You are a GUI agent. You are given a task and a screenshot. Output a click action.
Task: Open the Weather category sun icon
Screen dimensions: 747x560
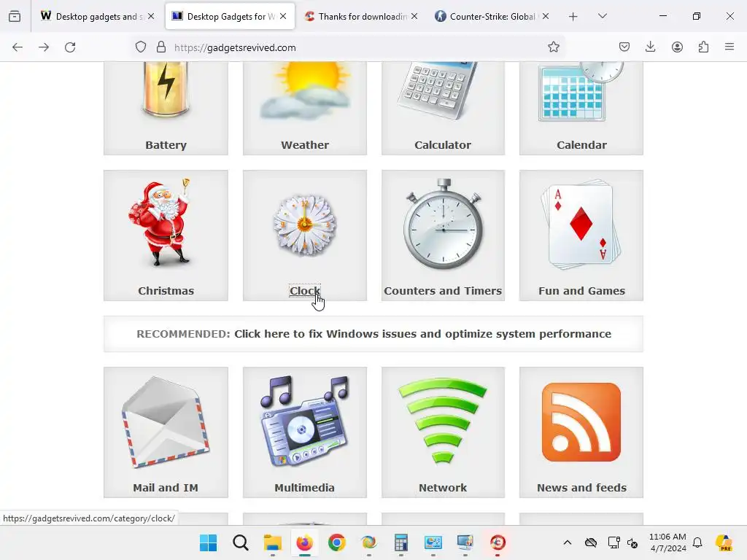click(305, 90)
